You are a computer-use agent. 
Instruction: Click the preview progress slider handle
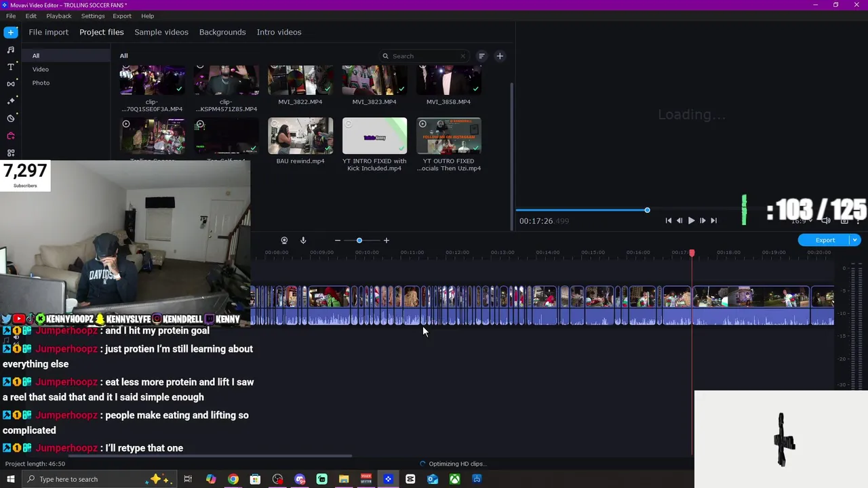point(647,210)
